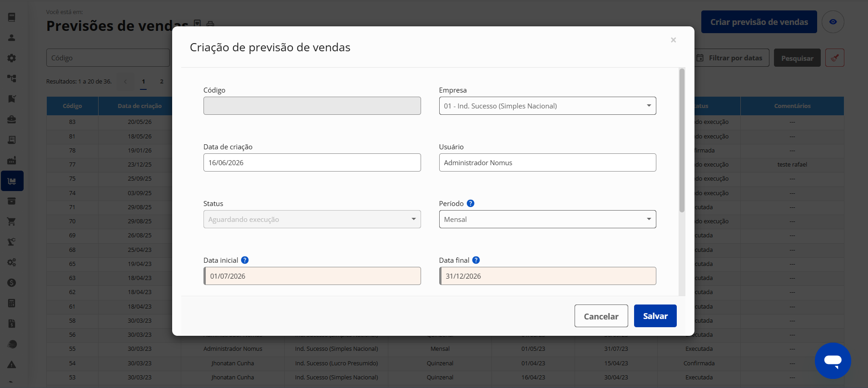Viewport: 868px width, 388px height.
Task: Click the Data final help question icon
Action: click(x=476, y=260)
